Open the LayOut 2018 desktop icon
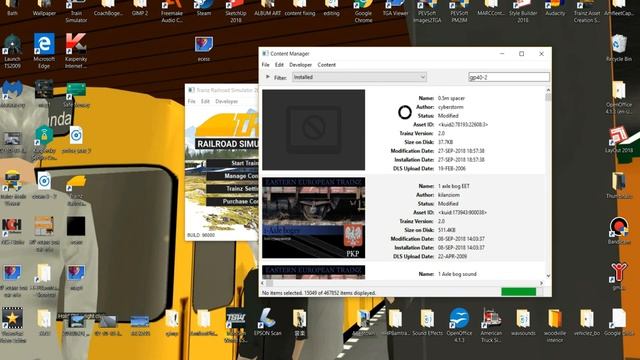640x360 pixels. (619, 140)
